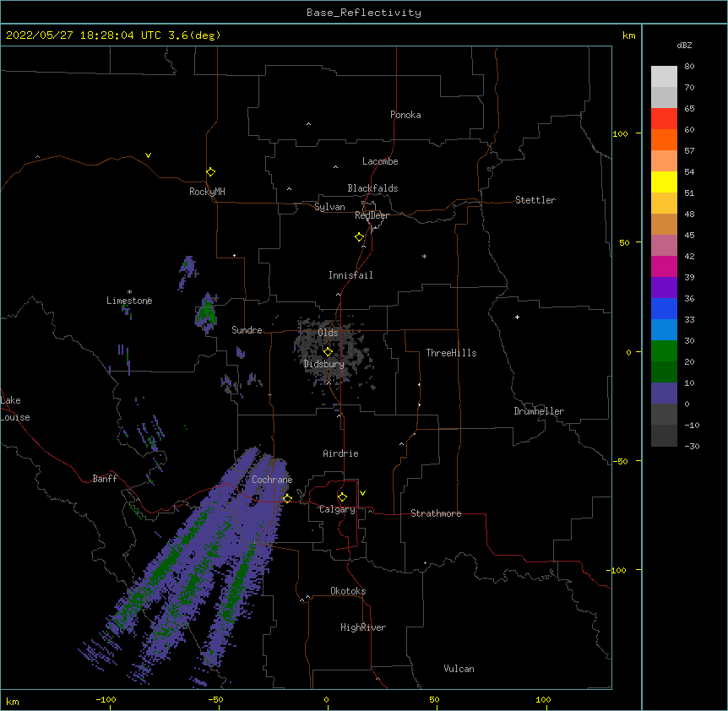Image resolution: width=728 pixels, height=711 pixels.
Task: Click the Blackfalds city label
Action: coord(372,188)
